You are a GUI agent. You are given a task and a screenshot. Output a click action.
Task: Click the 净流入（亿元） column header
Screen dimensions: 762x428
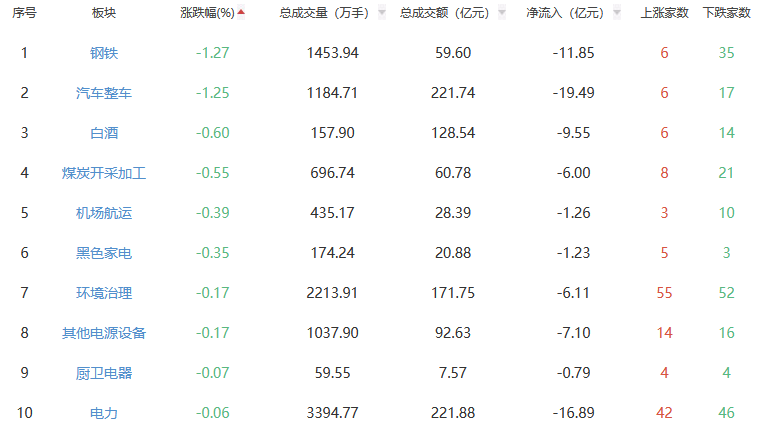[x=565, y=13]
